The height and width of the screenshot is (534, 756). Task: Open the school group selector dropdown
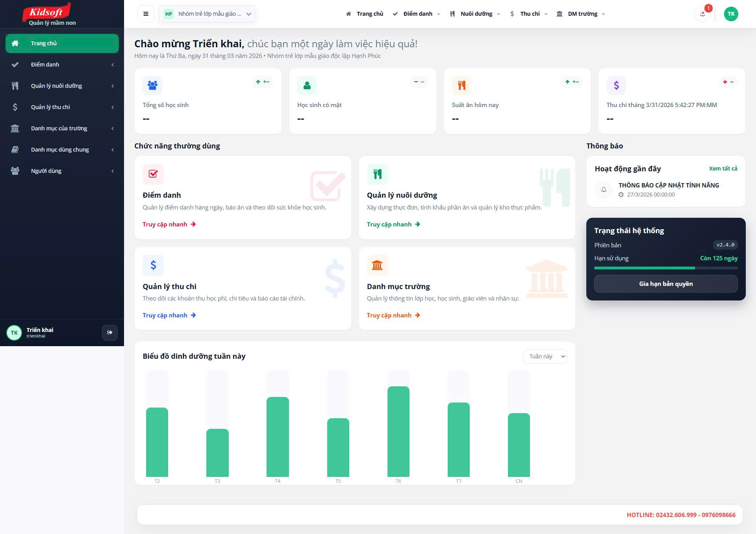pyautogui.click(x=208, y=14)
